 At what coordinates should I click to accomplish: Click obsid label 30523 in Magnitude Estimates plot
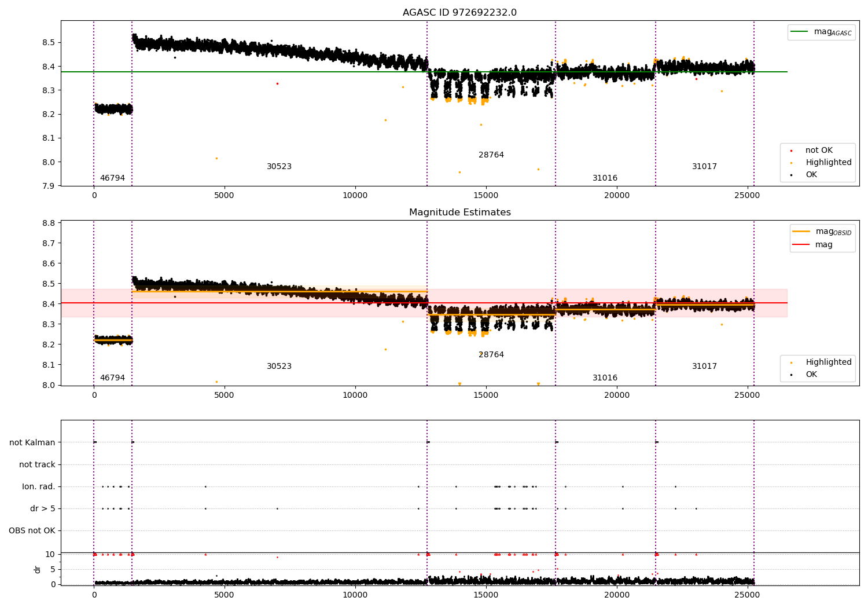tap(279, 367)
